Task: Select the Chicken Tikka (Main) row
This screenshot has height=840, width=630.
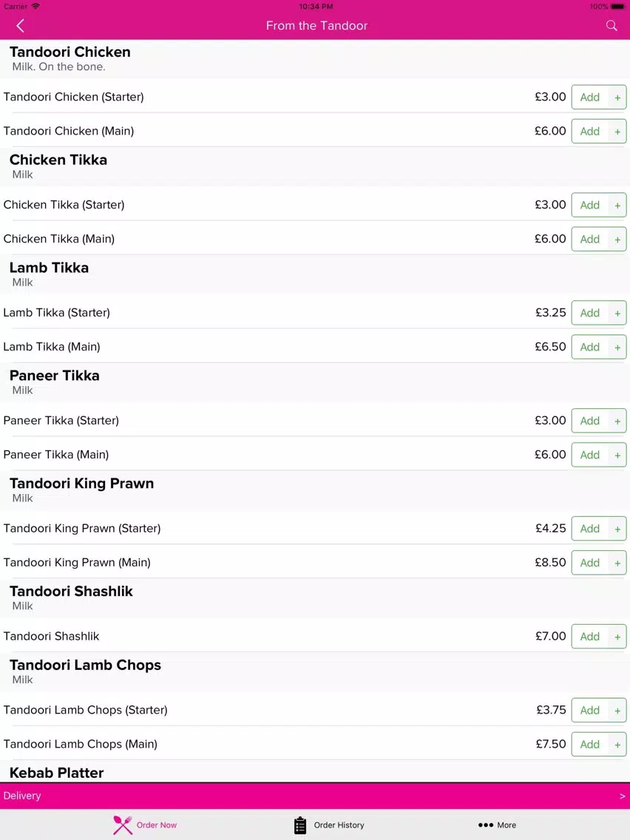Action: tap(315, 239)
